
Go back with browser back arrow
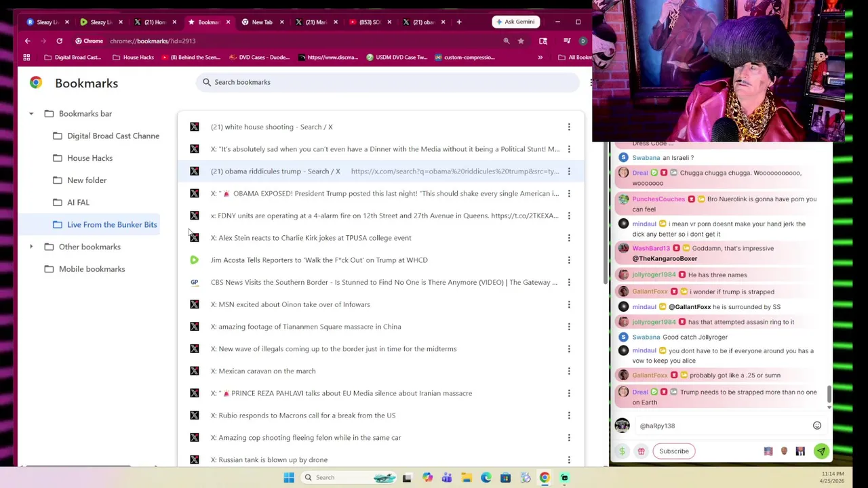(27, 41)
